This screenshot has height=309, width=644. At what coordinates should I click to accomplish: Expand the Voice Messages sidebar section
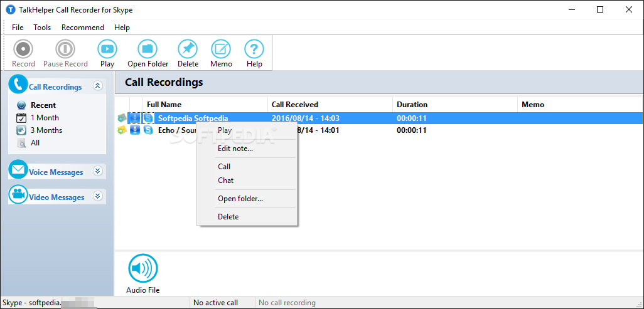click(x=97, y=170)
